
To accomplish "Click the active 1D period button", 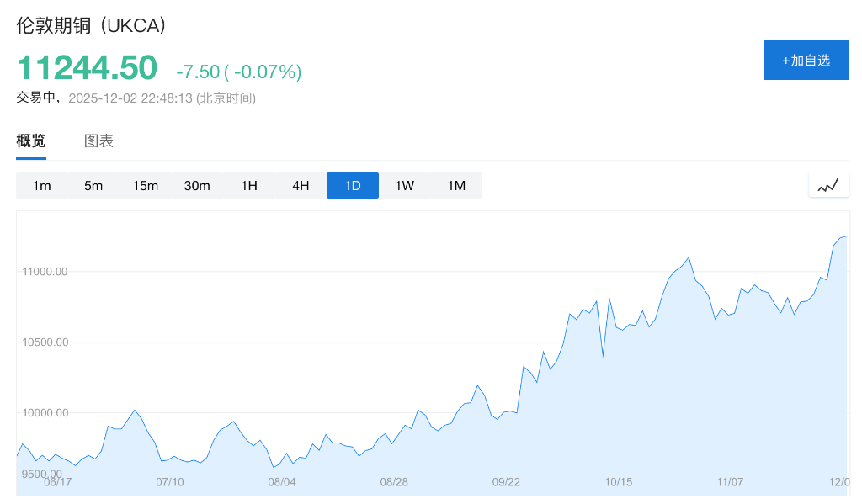I will tap(353, 186).
